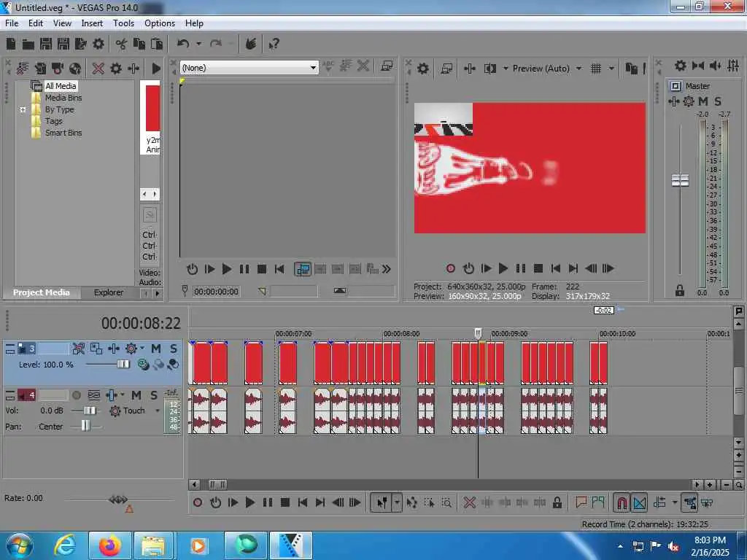747x560 pixels.
Task: Click Delete red X in timeline toolbar
Action: (469, 502)
